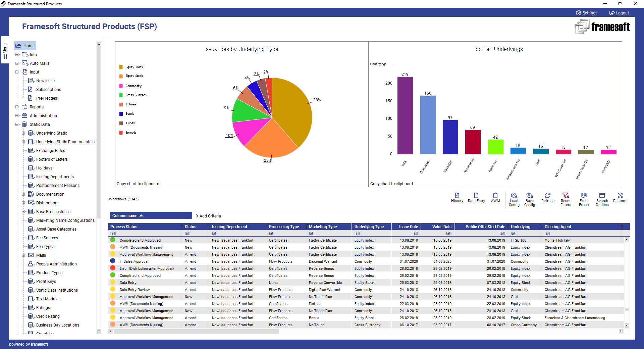The height and width of the screenshot is (349, 644).
Task: Expand the Underlying Static node
Action: point(23,133)
